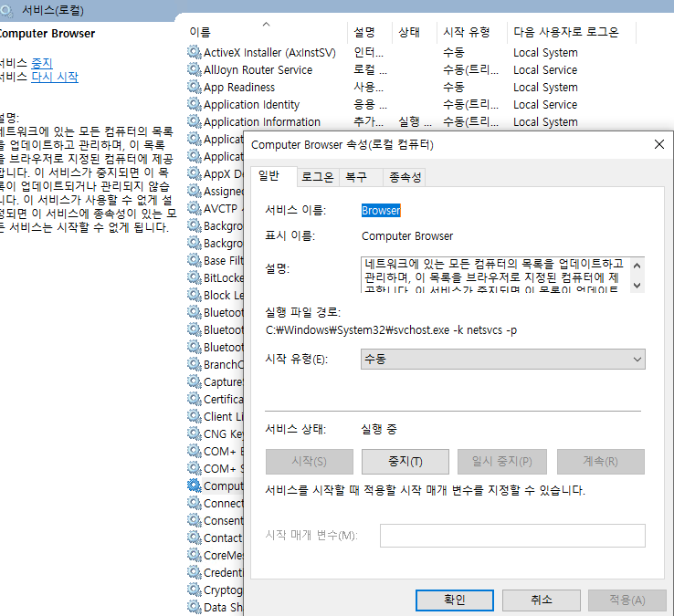
Task: Click the highlighted Browser service name text
Action: [381, 211]
